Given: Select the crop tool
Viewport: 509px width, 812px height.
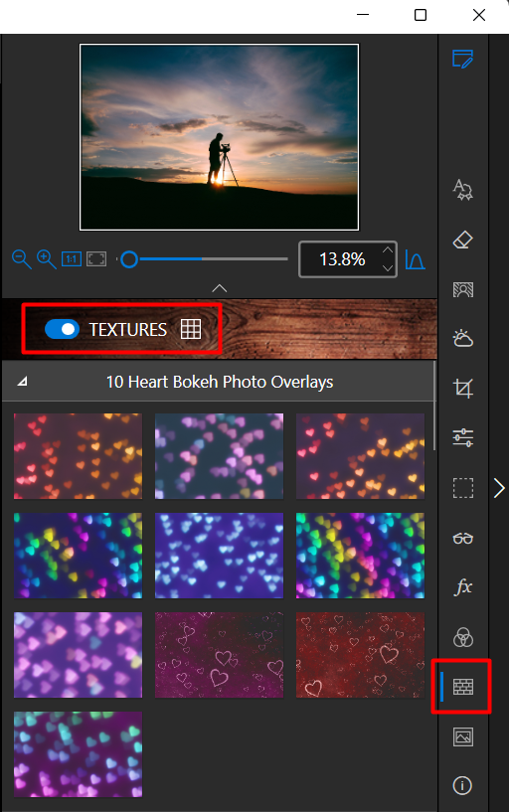Looking at the screenshot, I should [462, 388].
